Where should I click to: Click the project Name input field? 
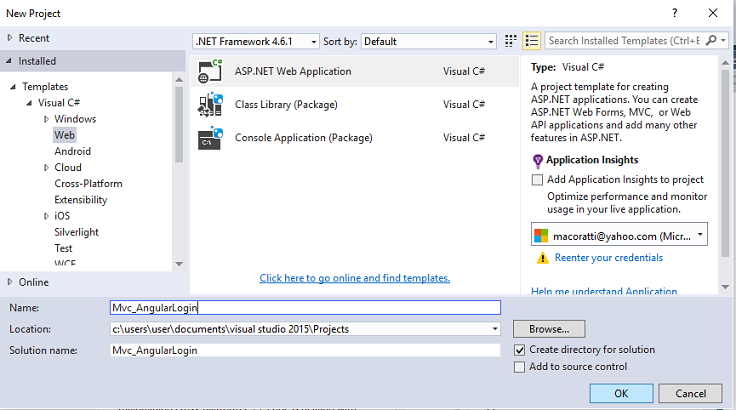305,308
